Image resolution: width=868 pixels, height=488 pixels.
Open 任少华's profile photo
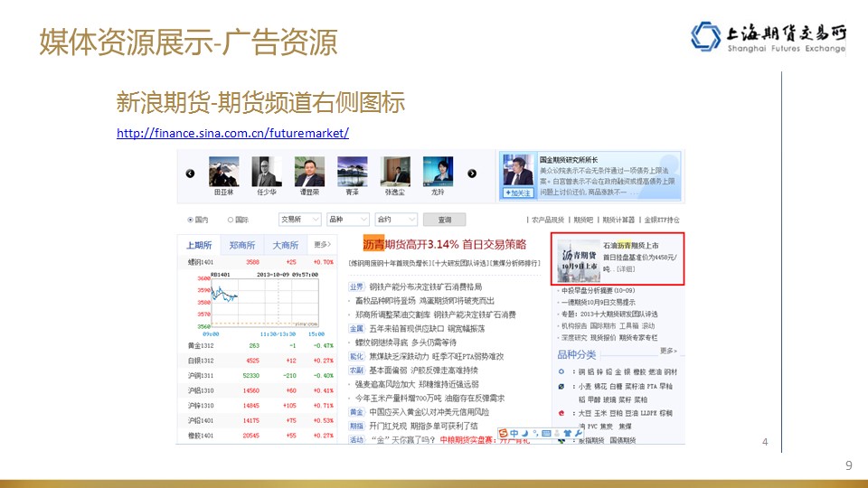point(266,172)
